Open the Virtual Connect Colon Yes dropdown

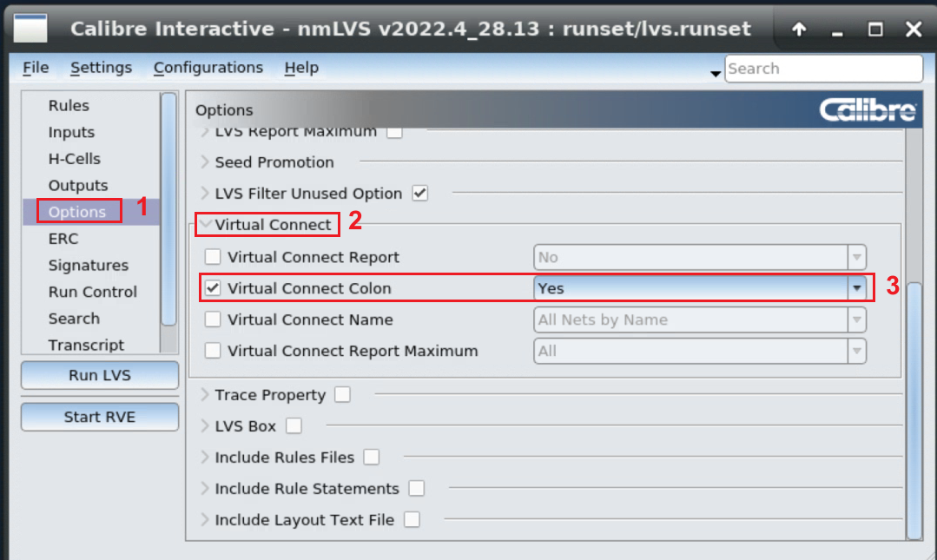point(857,288)
